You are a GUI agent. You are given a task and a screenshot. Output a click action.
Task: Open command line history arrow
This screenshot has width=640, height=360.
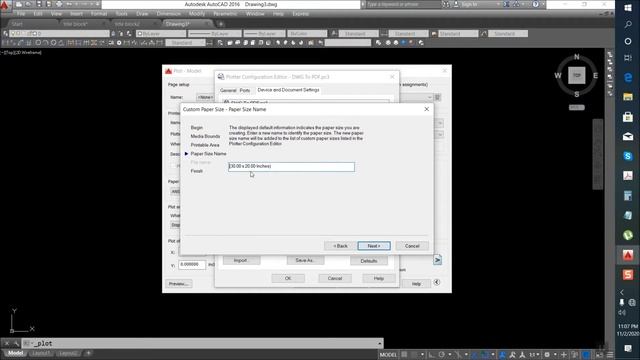click(x=380, y=343)
